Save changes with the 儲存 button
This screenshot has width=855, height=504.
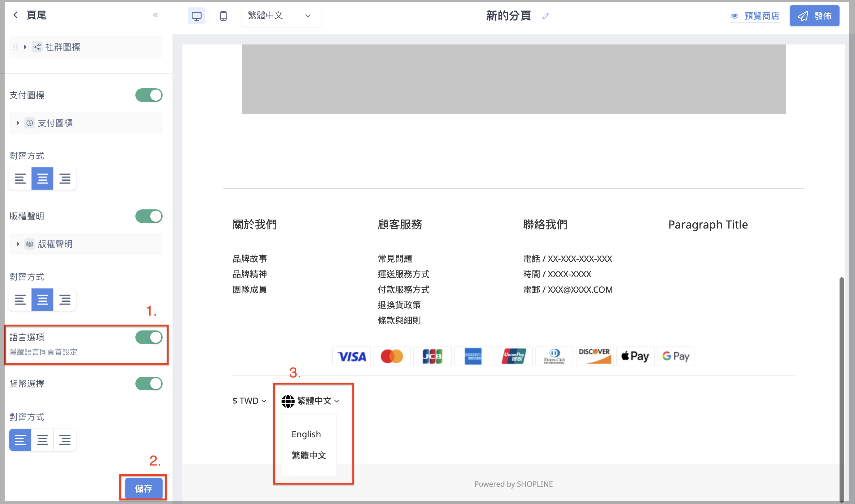coord(143,488)
